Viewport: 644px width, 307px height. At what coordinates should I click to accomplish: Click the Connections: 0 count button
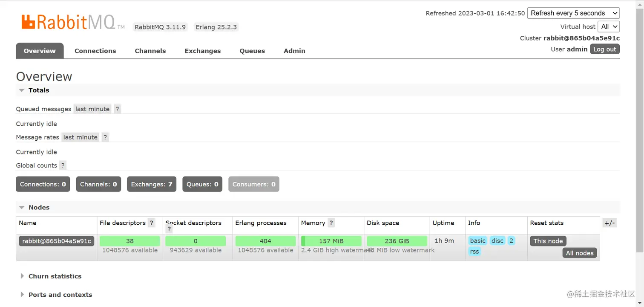[43, 184]
